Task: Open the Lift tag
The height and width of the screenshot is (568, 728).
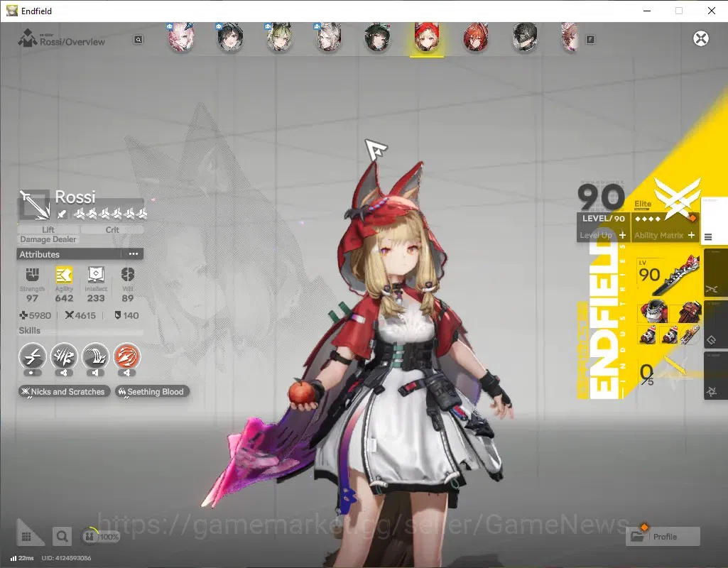Action: pos(48,230)
